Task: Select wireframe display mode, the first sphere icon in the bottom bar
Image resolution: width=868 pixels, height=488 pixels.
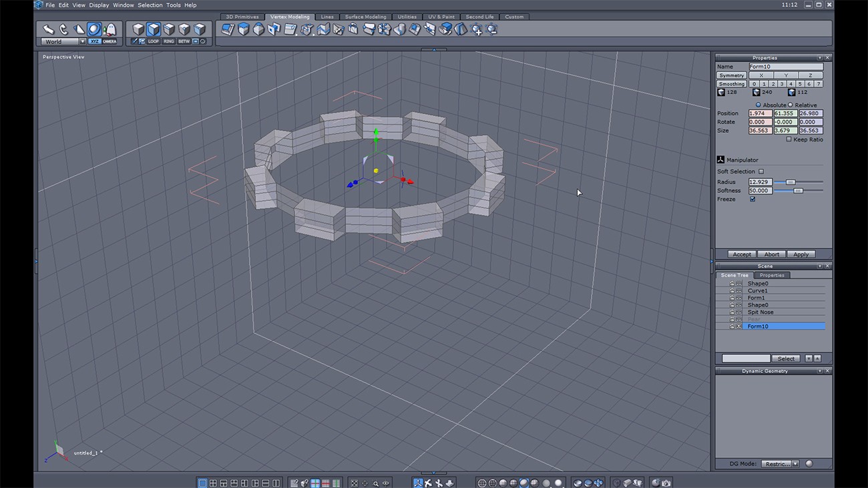Action: tap(481, 483)
